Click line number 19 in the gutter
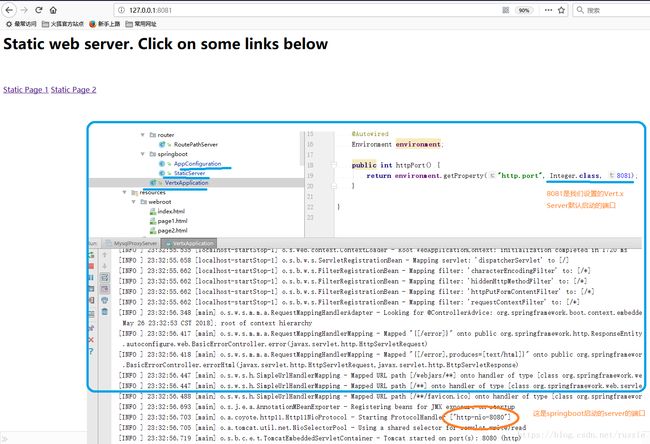The image size is (650, 444). [x=310, y=176]
